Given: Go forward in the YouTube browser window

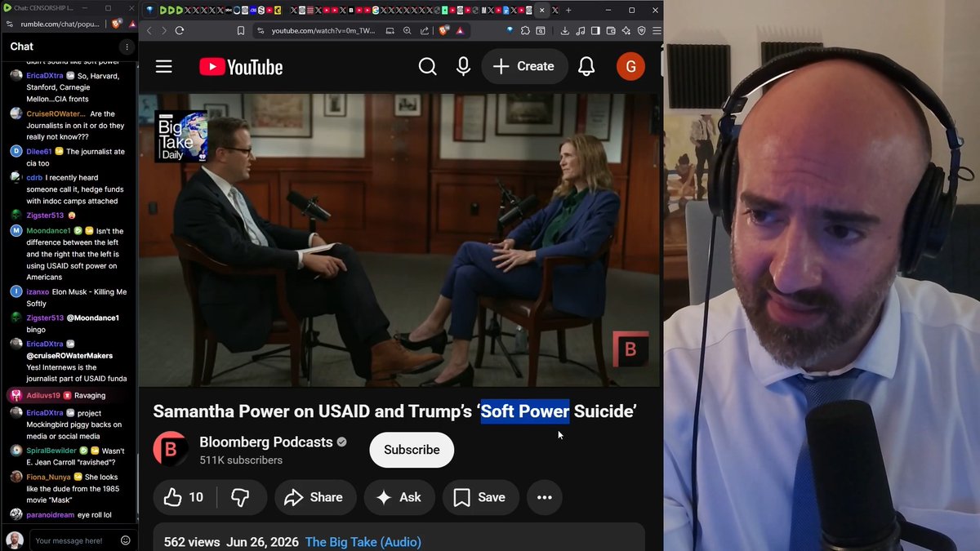Looking at the screenshot, I should point(164,31).
